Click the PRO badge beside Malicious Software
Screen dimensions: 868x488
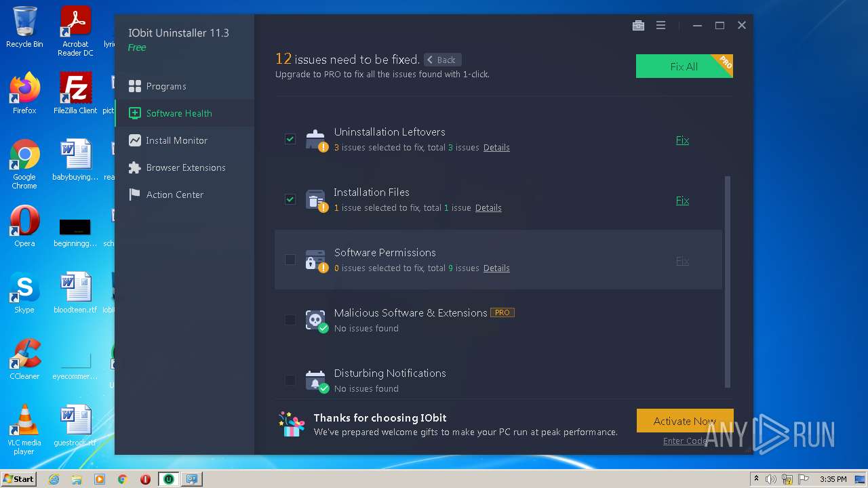[x=502, y=313]
